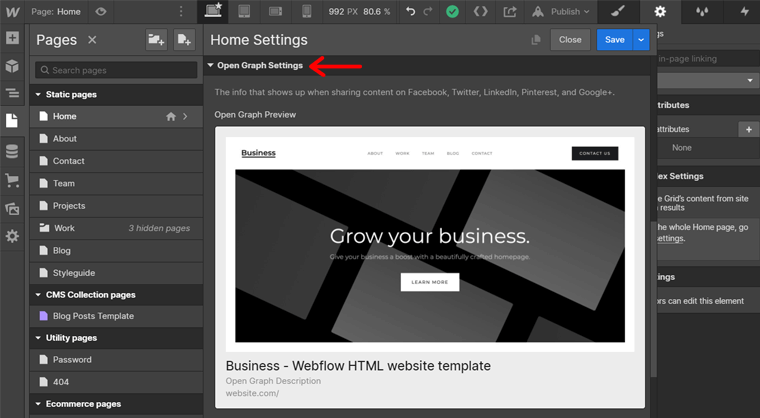
Task: Select the Blog page
Action: (x=116, y=250)
